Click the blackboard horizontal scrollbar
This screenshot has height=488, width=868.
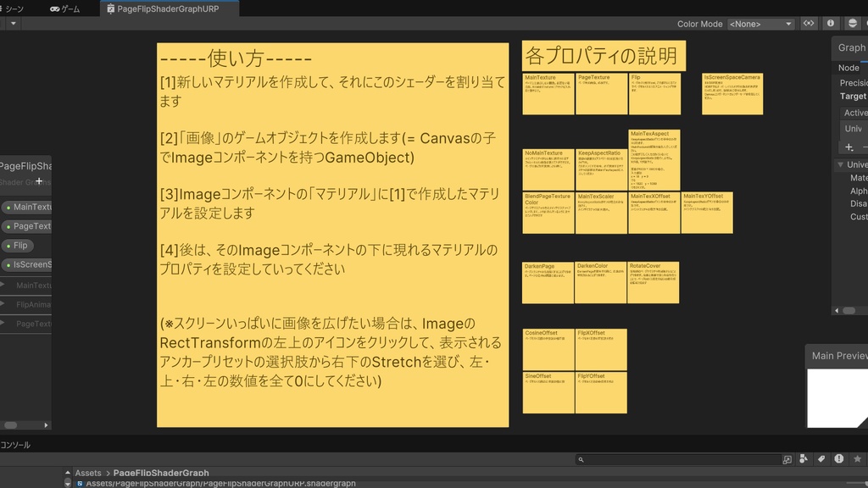pyautogui.click(x=11, y=425)
